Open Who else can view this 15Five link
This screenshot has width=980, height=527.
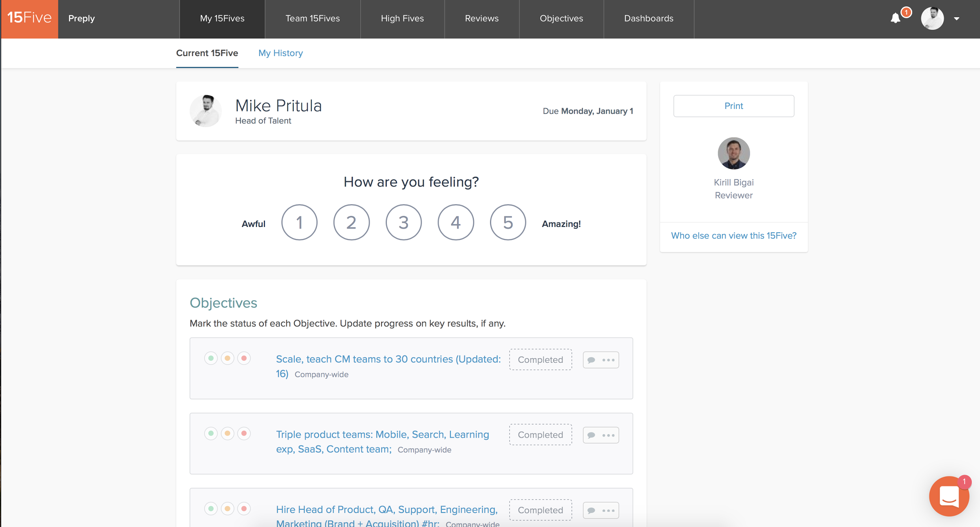pyautogui.click(x=733, y=235)
